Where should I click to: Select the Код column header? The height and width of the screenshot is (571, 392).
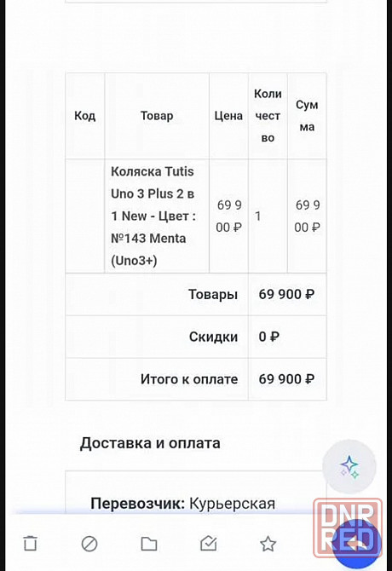pyautogui.click(x=85, y=116)
